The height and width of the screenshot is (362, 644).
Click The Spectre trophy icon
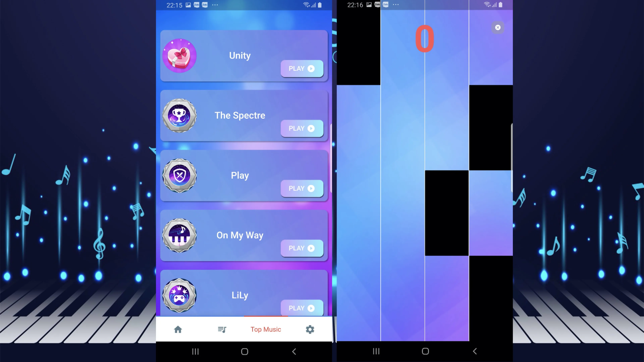click(179, 115)
